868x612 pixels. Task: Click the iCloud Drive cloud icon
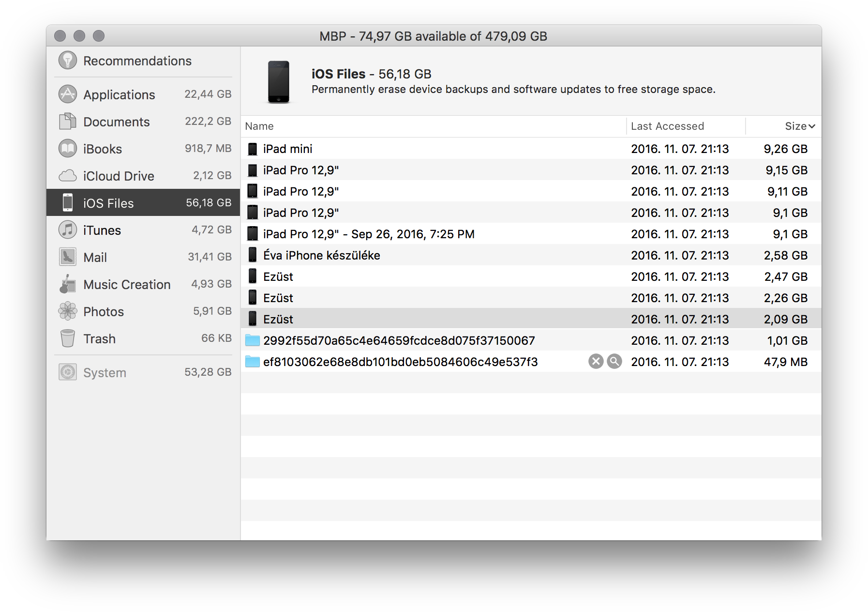pyautogui.click(x=68, y=175)
